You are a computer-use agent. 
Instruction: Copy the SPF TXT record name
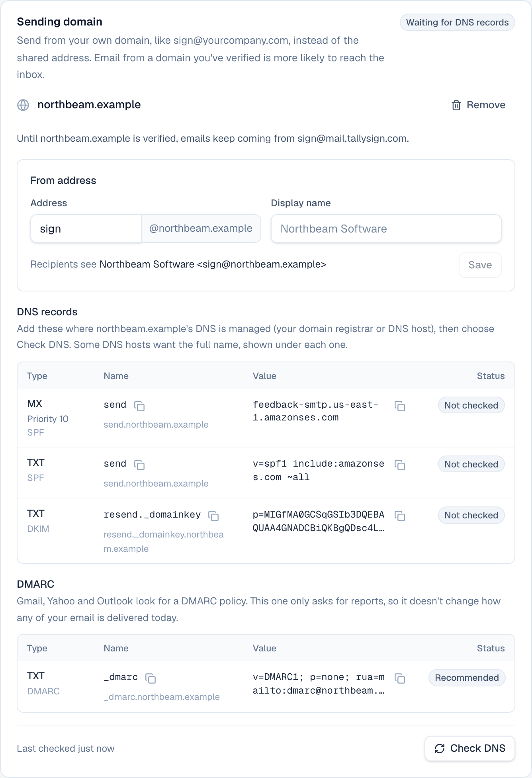click(x=139, y=465)
